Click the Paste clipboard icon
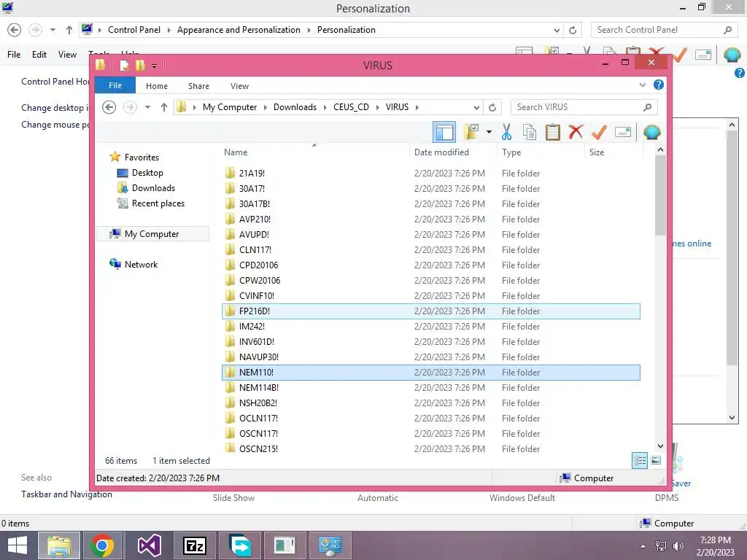 pos(553,132)
